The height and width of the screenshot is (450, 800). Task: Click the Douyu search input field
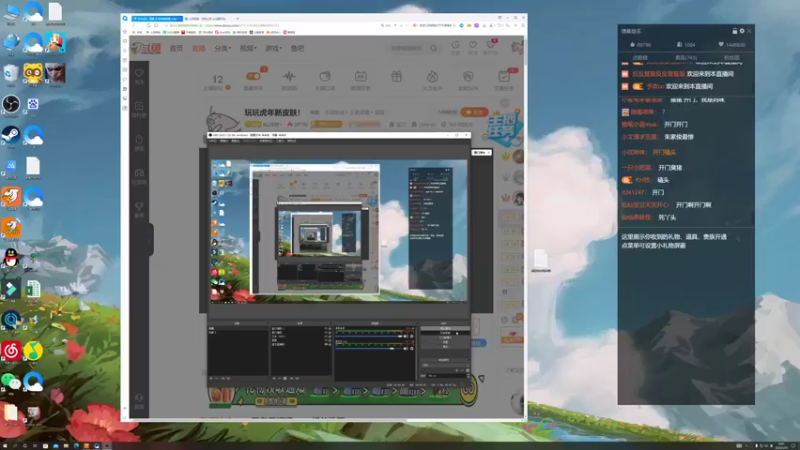[x=407, y=48]
